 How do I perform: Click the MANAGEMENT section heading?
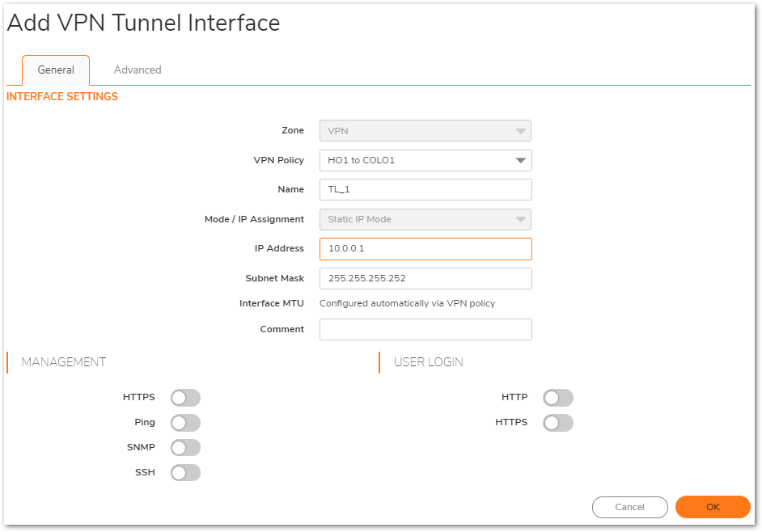pyautogui.click(x=64, y=362)
